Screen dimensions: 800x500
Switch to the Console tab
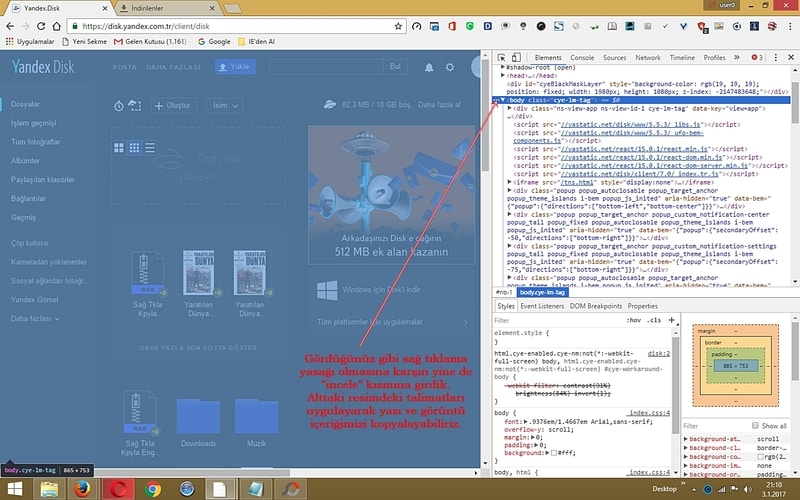pyautogui.click(x=582, y=58)
